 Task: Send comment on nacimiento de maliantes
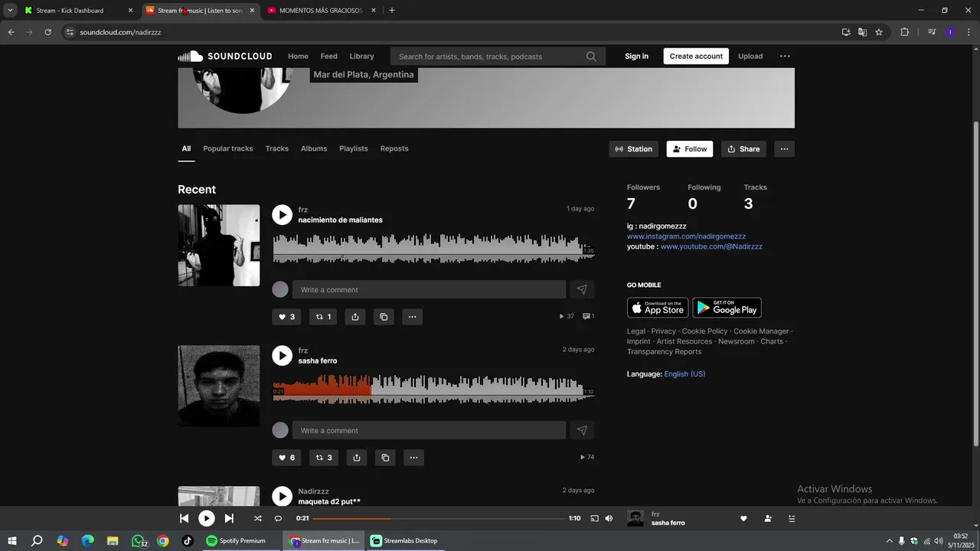pos(582,289)
